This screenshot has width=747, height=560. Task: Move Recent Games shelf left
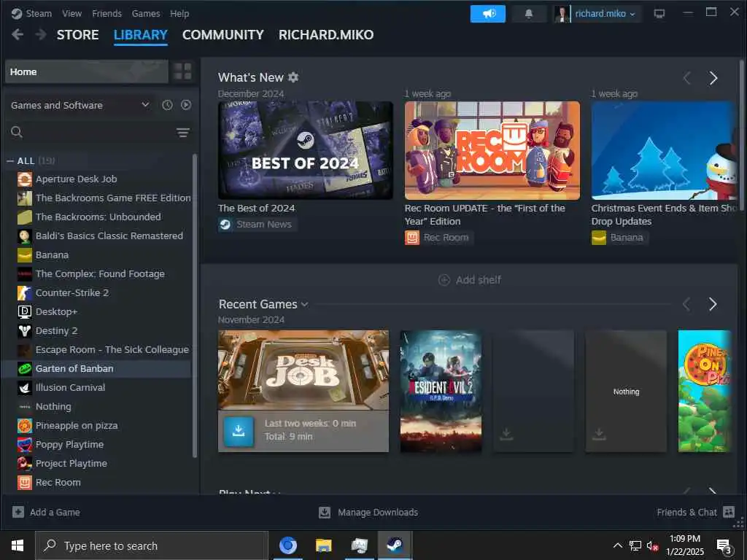pyautogui.click(x=686, y=304)
